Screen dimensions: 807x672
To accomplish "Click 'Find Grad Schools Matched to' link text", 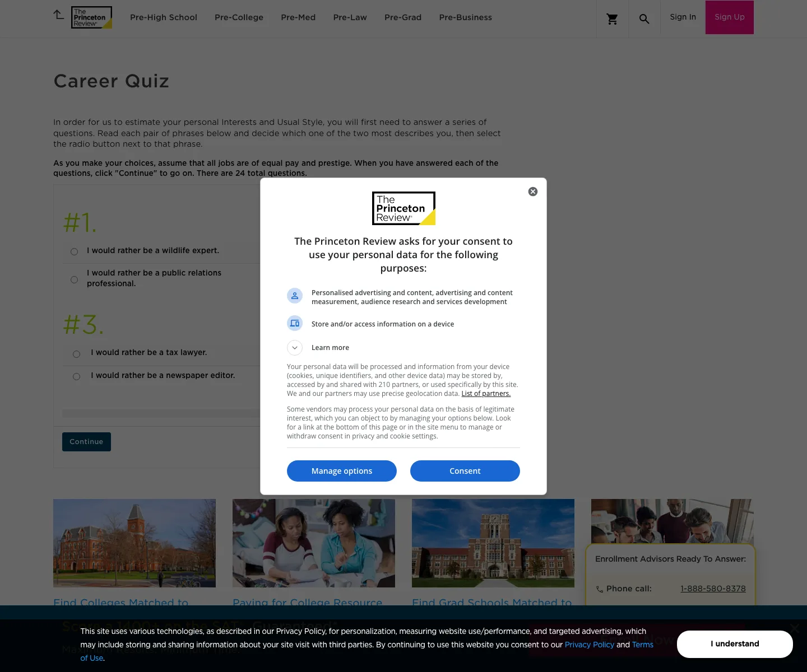I will pos(492,601).
